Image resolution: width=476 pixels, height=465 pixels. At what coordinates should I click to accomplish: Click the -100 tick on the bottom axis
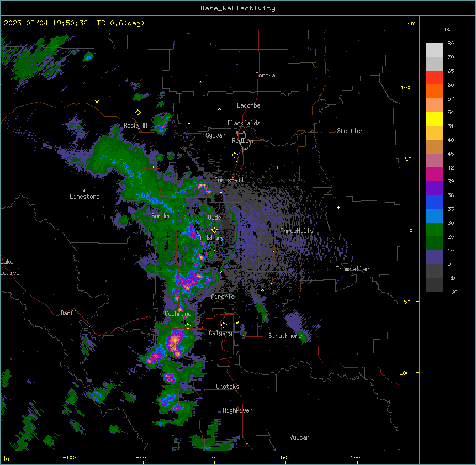tap(69, 457)
